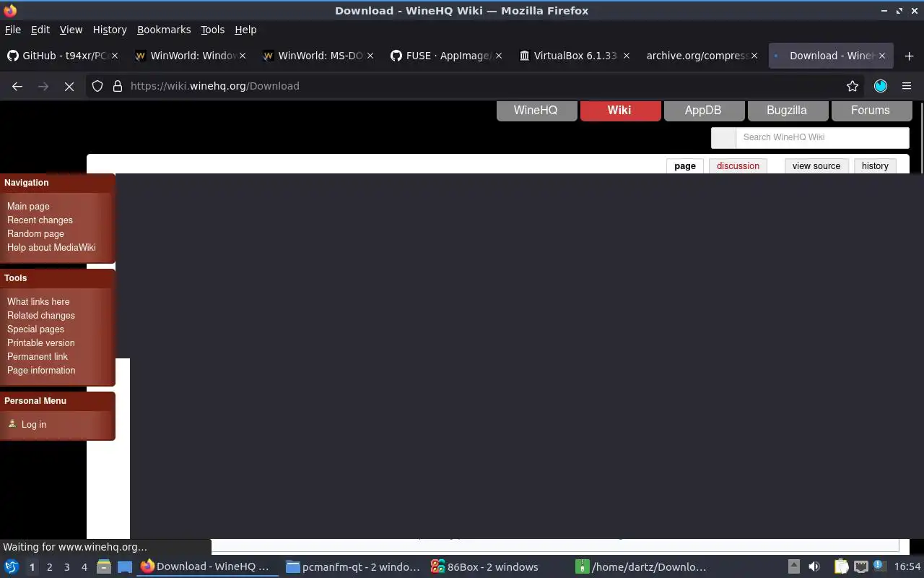Open the update notifier tray icon
This screenshot has height=578, width=924.
click(x=879, y=566)
